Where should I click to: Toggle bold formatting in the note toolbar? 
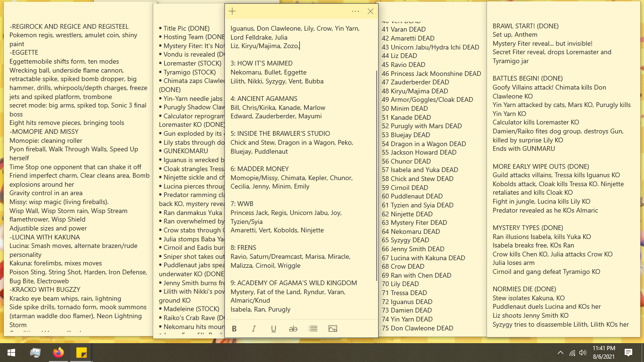(x=234, y=329)
